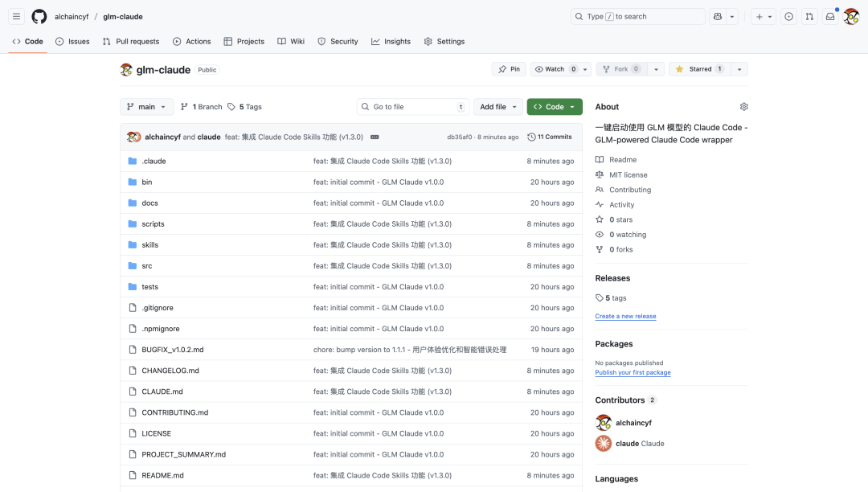This screenshot has height=492, width=868.
Task: Click Create a new release link
Action: 625,316
